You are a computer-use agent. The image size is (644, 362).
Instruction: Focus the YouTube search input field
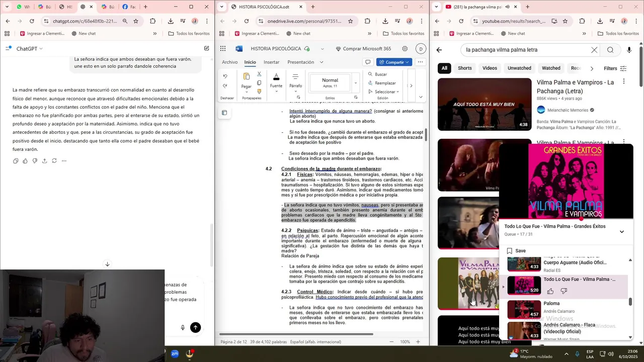tap(524, 50)
